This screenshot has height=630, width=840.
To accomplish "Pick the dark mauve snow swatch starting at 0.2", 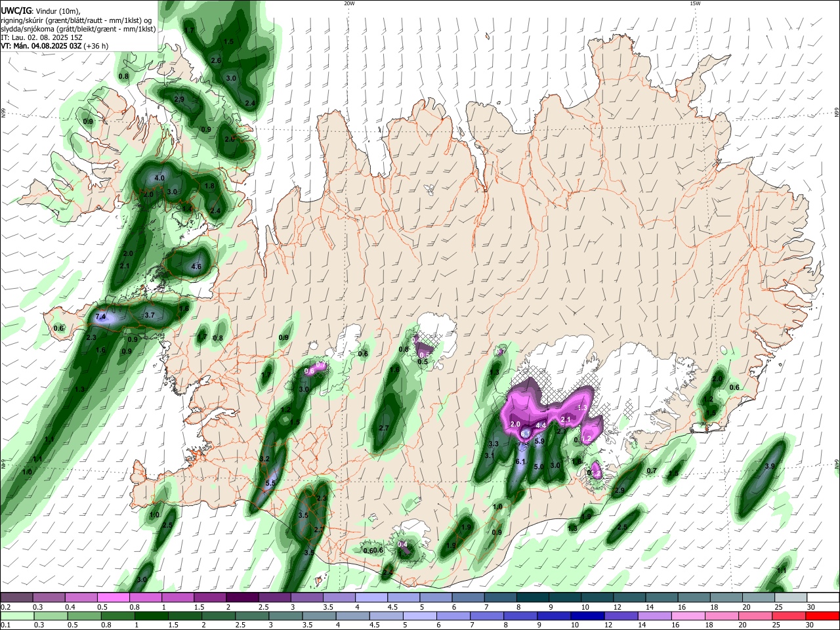I will point(16,598).
